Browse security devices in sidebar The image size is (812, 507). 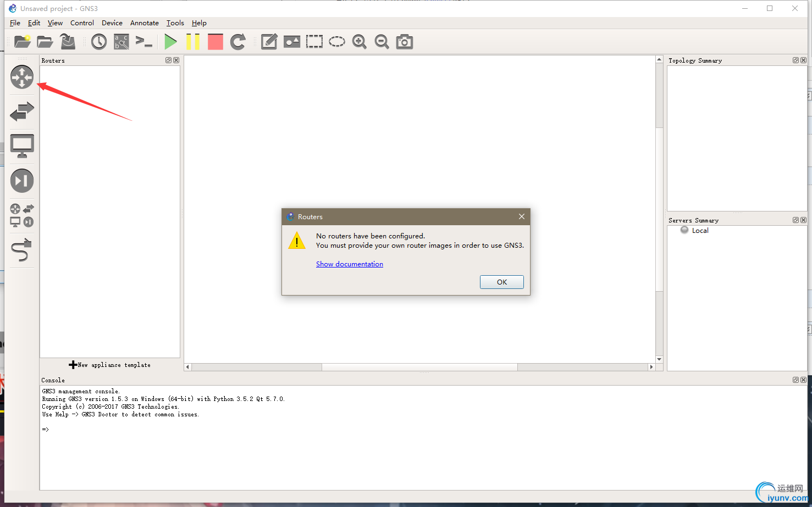point(22,181)
